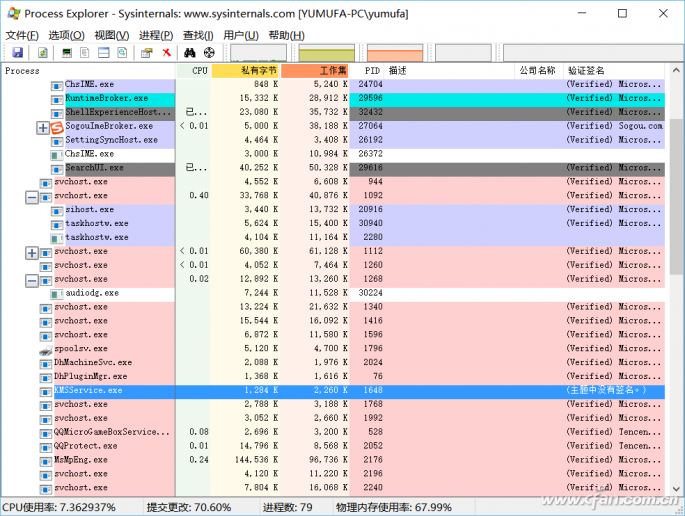This screenshot has width=685, height=516.
Task: Open the process Properties toolbar icon
Action: (147, 53)
